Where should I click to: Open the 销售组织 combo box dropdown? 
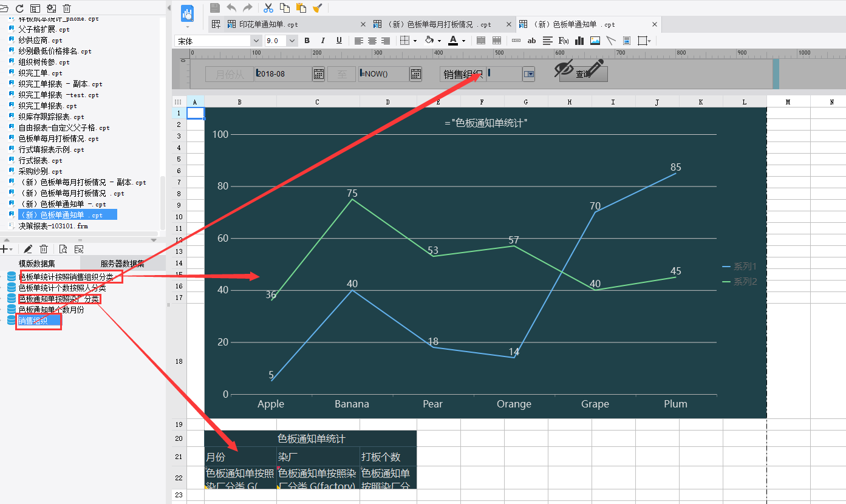tap(529, 74)
